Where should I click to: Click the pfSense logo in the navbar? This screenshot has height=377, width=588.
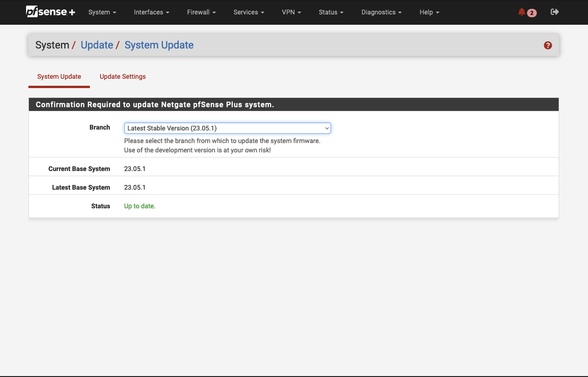(x=50, y=12)
